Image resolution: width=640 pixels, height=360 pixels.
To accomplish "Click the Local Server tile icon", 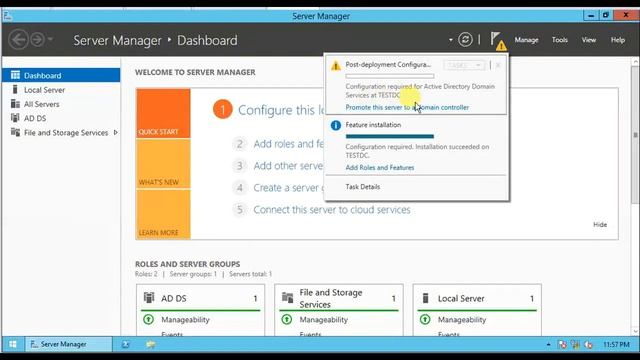I will pos(425,298).
